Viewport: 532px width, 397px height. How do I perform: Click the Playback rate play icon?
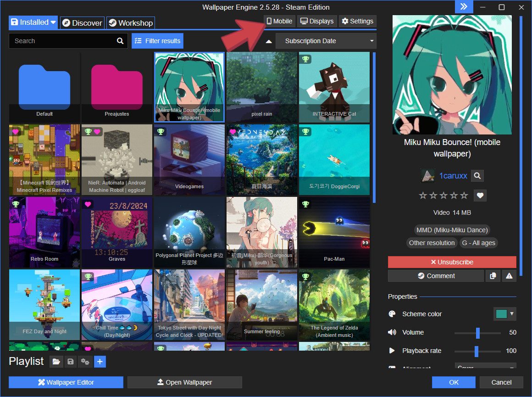pyautogui.click(x=392, y=351)
